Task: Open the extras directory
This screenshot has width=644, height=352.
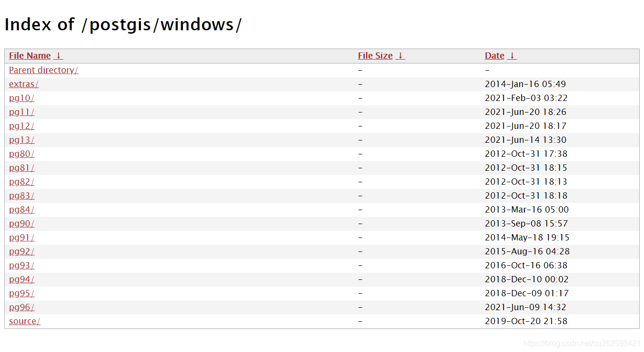Action: point(24,84)
